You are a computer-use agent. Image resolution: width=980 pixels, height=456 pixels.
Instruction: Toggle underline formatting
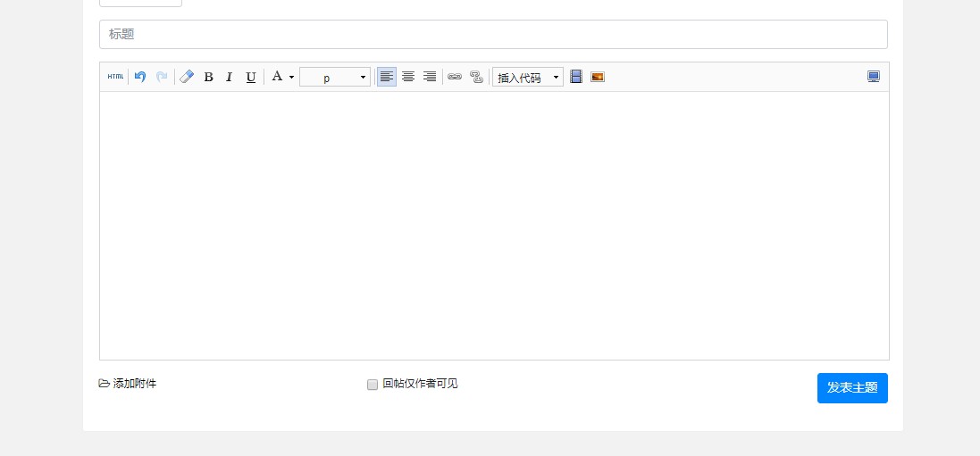[251, 77]
